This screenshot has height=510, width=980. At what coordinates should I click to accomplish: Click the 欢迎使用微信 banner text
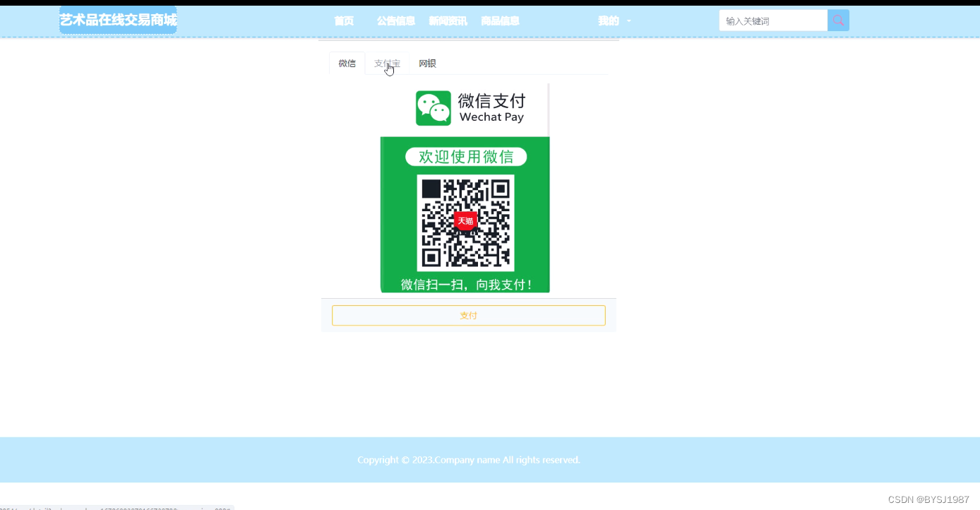point(466,157)
